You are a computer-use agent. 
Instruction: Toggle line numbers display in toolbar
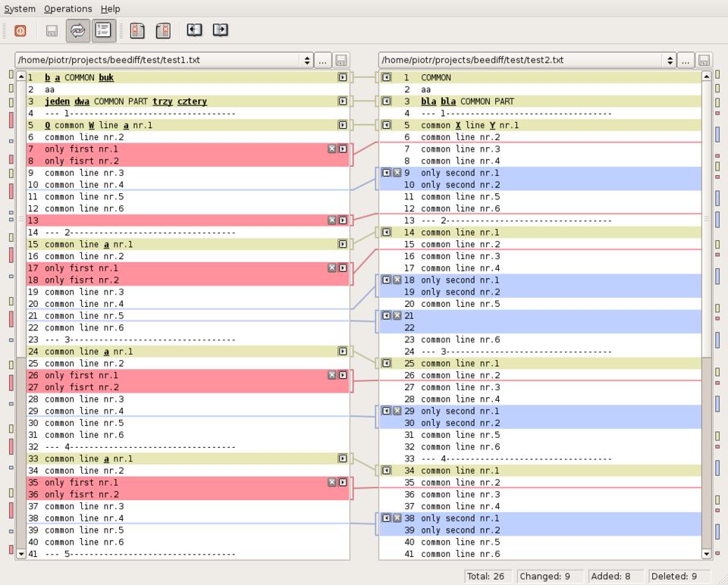click(x=104, y=30)
